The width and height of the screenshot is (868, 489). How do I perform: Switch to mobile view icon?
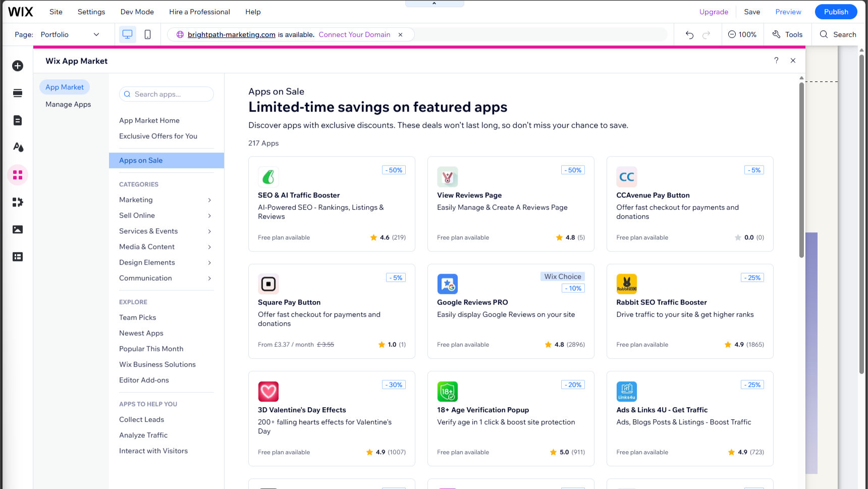147,34
